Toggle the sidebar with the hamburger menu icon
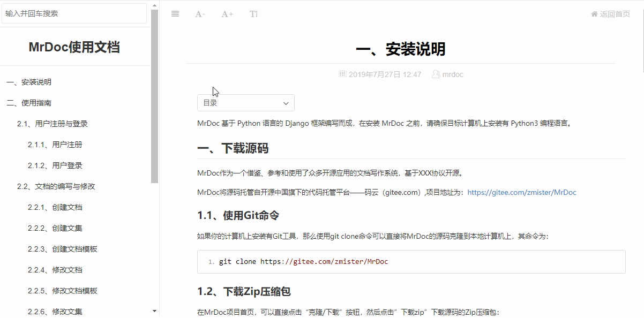Screen dimensions: 644x318 pyautogui.click(x=175, y=14)
